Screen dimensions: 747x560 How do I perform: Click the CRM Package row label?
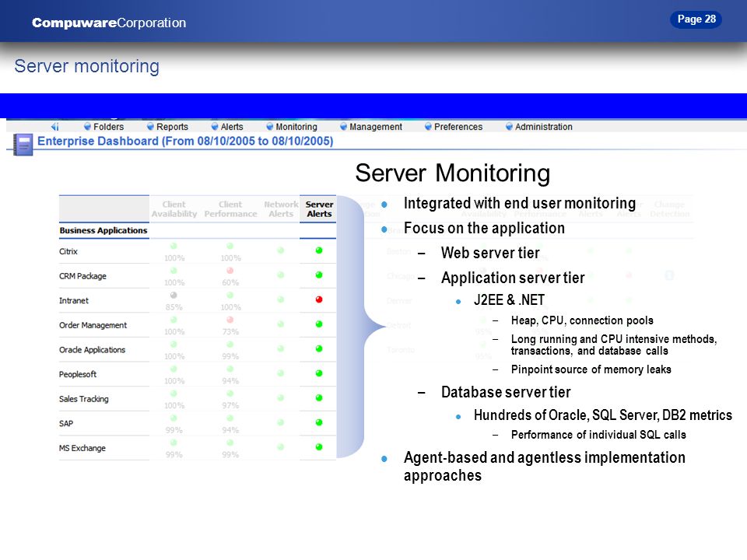(82, 276)
